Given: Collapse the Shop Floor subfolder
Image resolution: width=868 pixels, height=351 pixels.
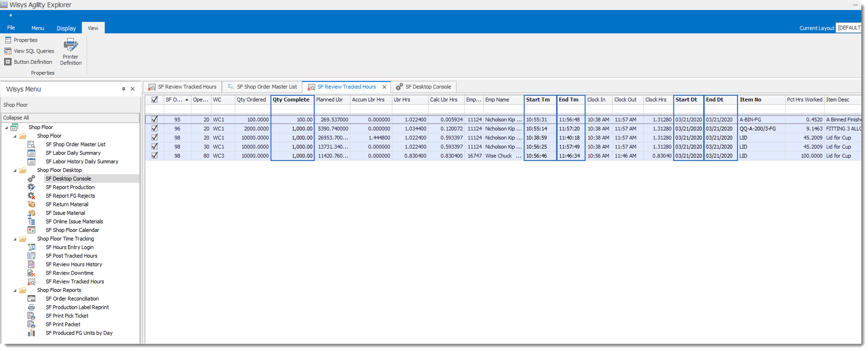Looking at the screenshot, I should [15, 136].
